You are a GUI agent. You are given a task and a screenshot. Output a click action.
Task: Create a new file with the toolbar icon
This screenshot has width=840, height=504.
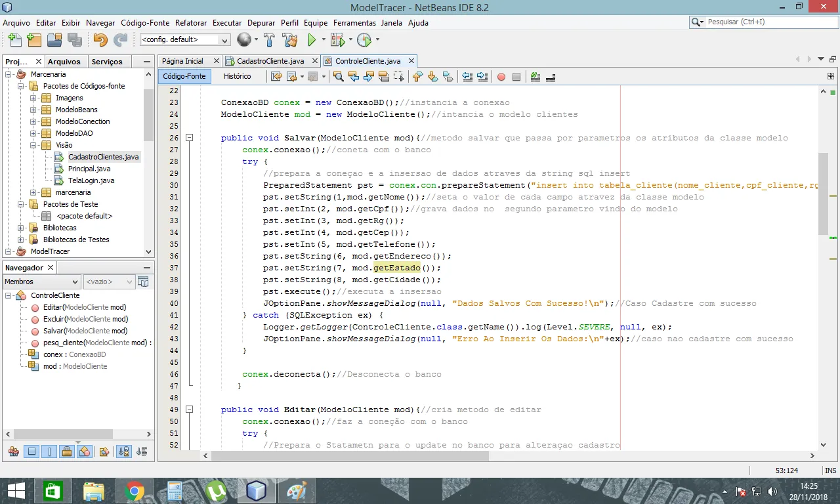pos(14,40)
